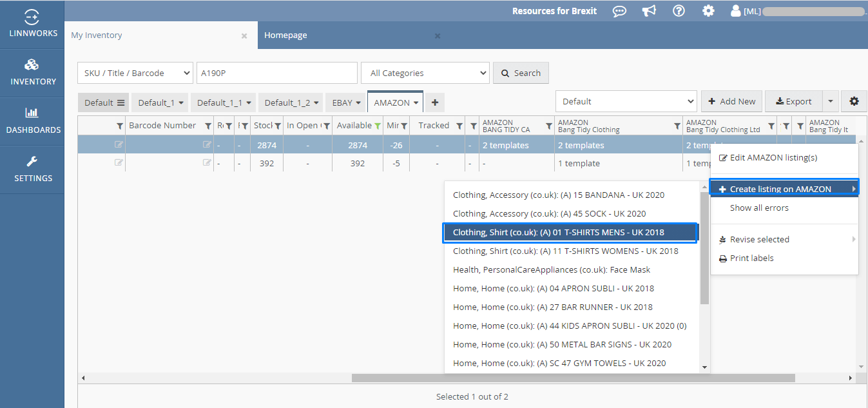Viewport: 868px width, 408px height.
Task: Filter the Tracked column
Action: coord(459,126)
